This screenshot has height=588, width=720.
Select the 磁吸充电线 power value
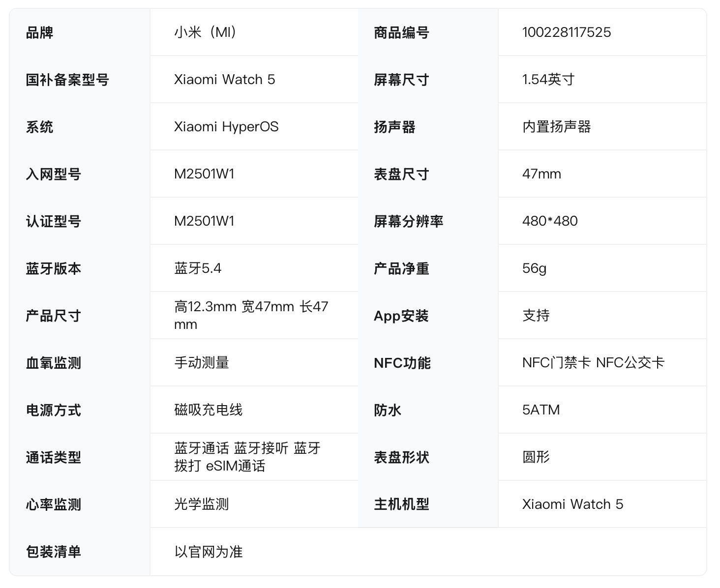[208, 410]
